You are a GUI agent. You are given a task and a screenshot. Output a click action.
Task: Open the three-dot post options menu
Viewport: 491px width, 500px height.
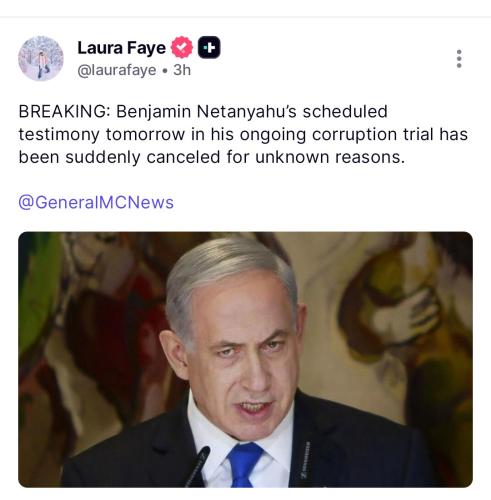pyautogui.click(x=459, y=59)
